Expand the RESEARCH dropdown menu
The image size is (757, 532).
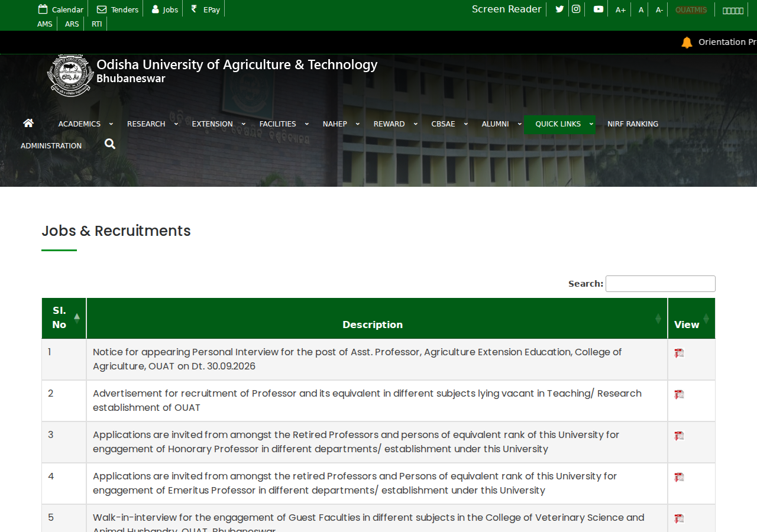(x=151, y=124)
